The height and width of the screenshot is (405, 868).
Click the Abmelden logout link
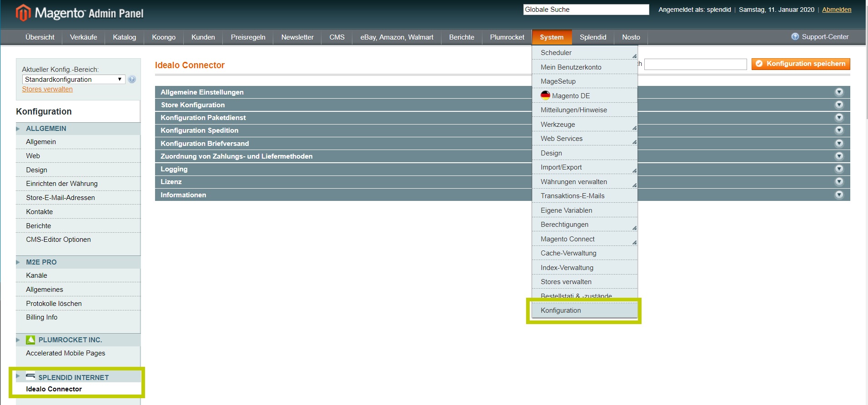(x=837, y=10)
